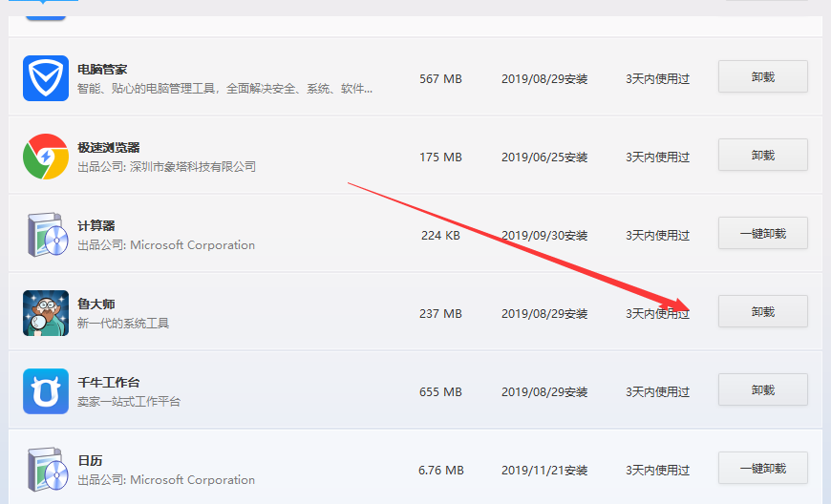
Task: Click the 2019/09/30安装 date
Action: pos(544,236)
